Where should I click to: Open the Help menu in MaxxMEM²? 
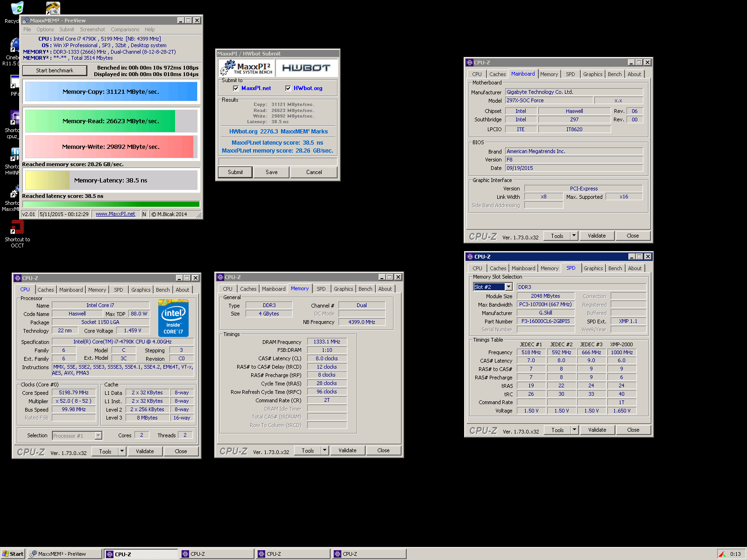coord(149,29)
